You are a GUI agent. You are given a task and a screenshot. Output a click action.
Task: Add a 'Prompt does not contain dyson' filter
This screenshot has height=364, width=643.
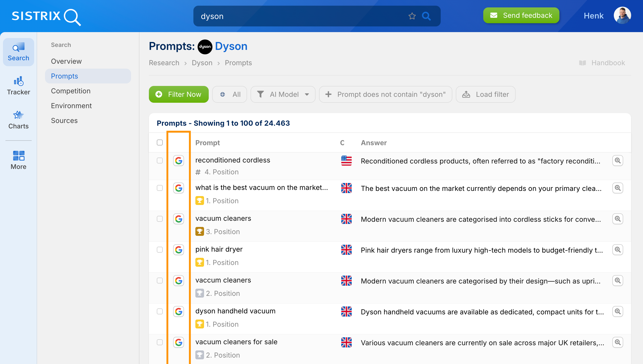click(386, 94)
